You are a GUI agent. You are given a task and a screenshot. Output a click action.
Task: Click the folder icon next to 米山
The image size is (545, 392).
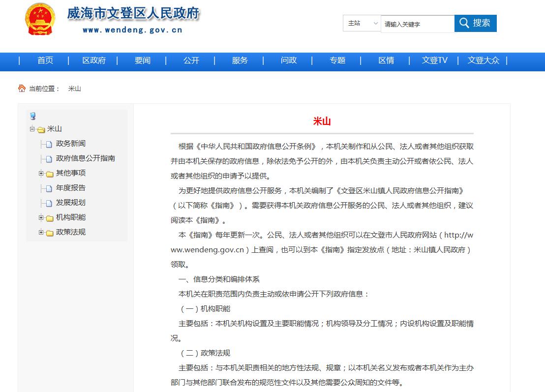(41, 130)
